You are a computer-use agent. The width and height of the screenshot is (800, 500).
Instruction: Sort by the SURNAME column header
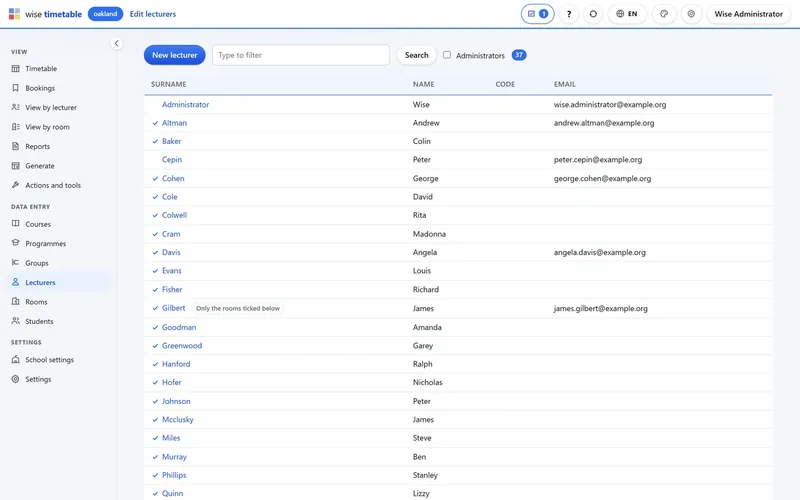click(x=168, y=84)
